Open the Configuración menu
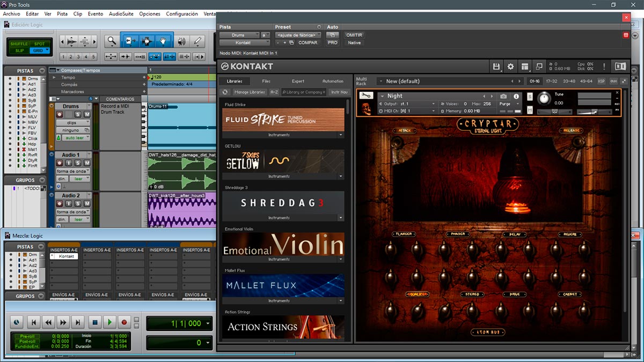Screen dimensions: 644x362 [182, 13]
